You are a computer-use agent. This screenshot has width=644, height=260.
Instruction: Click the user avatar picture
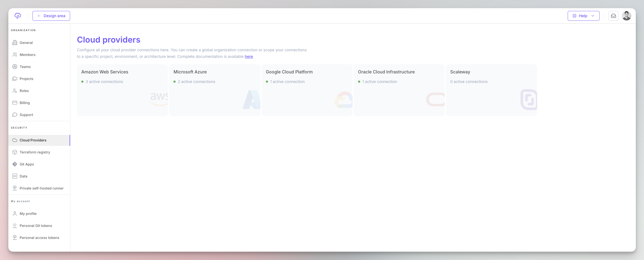click(x=627, y=16)
